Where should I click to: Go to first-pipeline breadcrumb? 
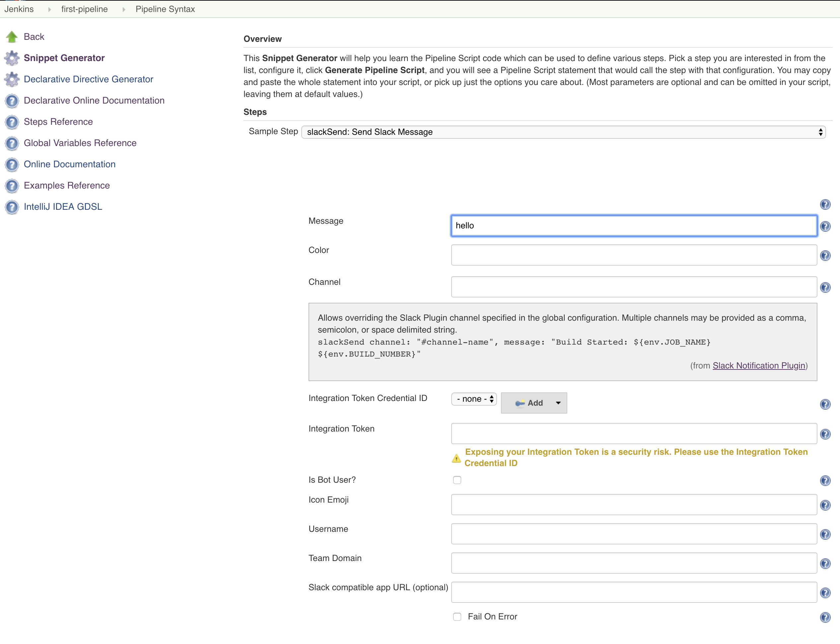(x=84, y=9)
